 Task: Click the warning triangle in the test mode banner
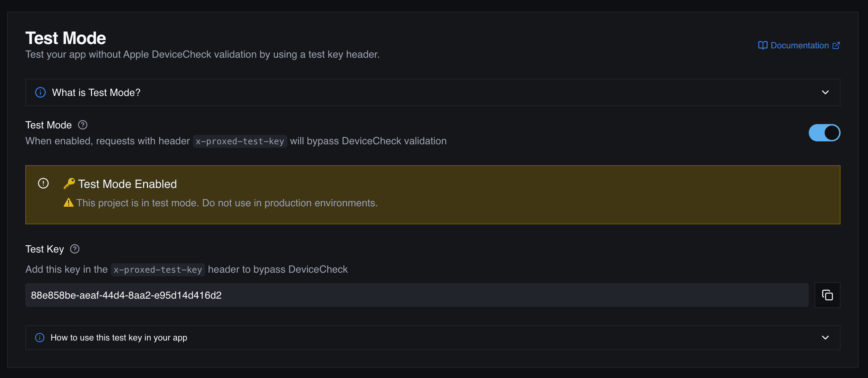coord(68,203)
